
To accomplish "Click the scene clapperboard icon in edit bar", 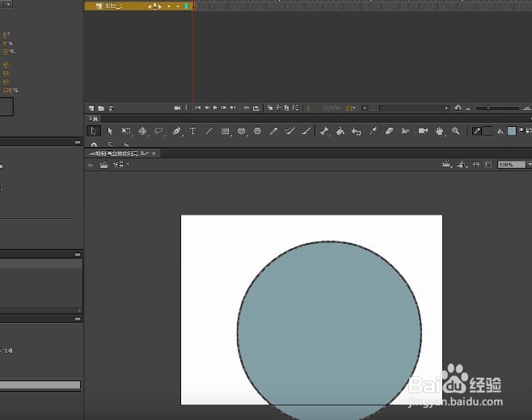I will coord(103,165).
